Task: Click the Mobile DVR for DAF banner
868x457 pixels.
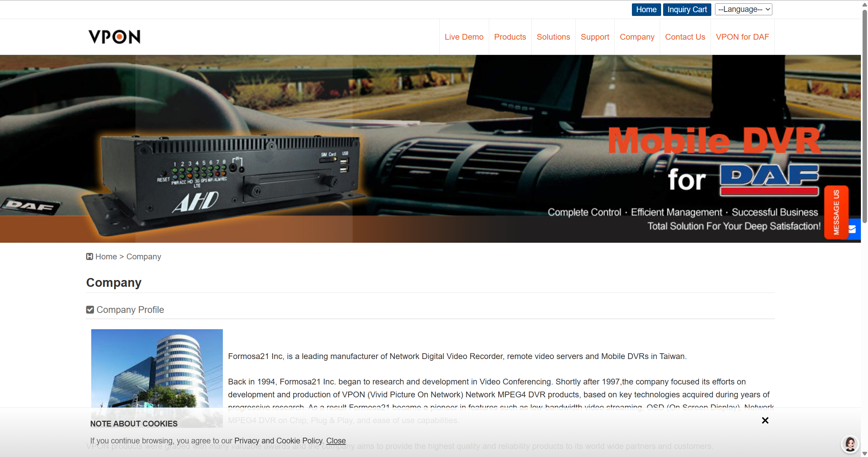Action: click(x=430, y=149)
